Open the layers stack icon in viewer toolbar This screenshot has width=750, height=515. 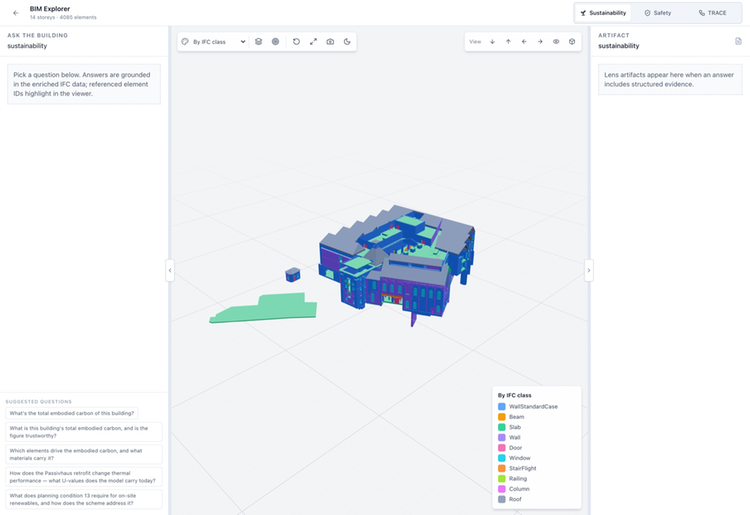tap(258, 42)
